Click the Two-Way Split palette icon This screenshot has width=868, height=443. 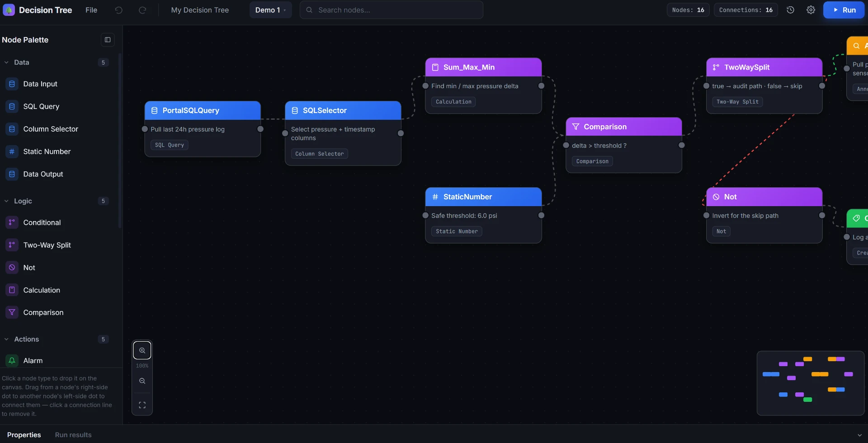(x=12, y=245)
